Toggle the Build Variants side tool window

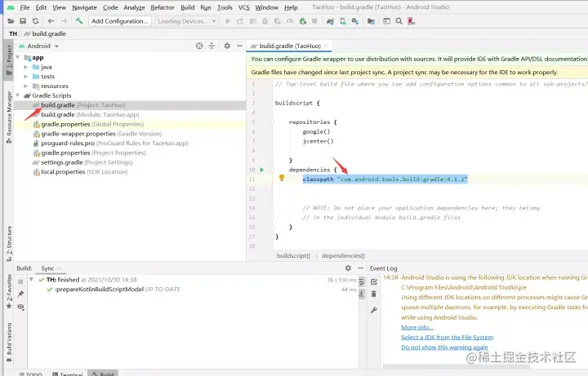click(x=9, y=343)
